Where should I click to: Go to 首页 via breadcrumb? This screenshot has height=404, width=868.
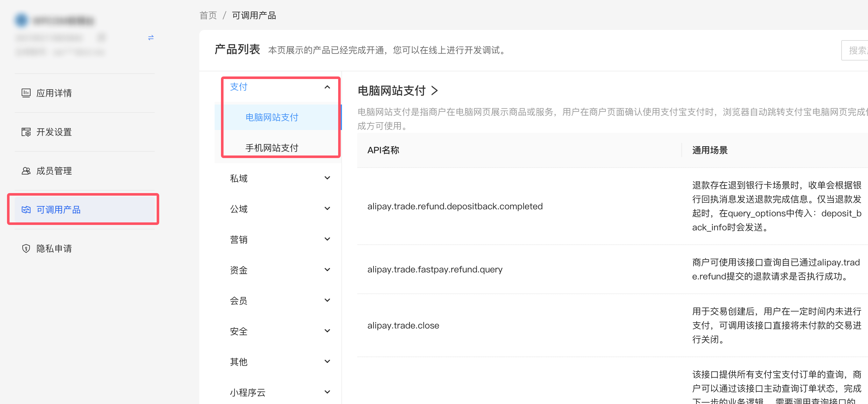coord(208,16)
